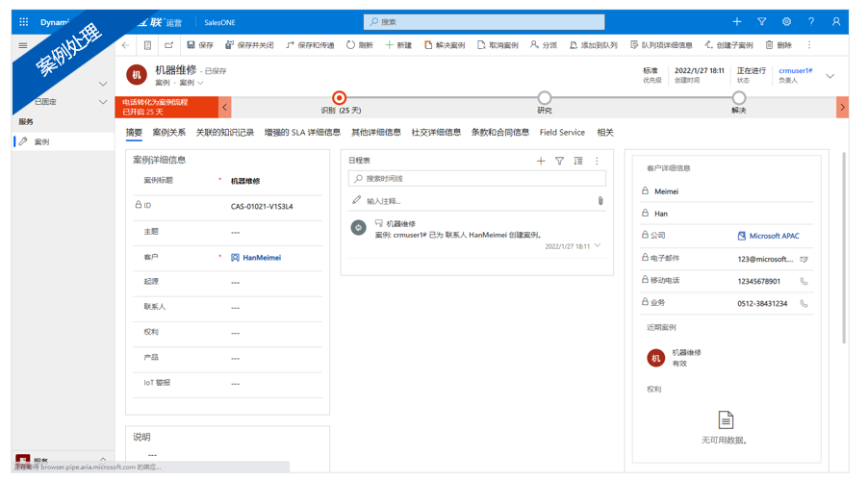Switch to the 摘要 tab
The width and height of the screenshot is (868, 481).
click(134, 133)
